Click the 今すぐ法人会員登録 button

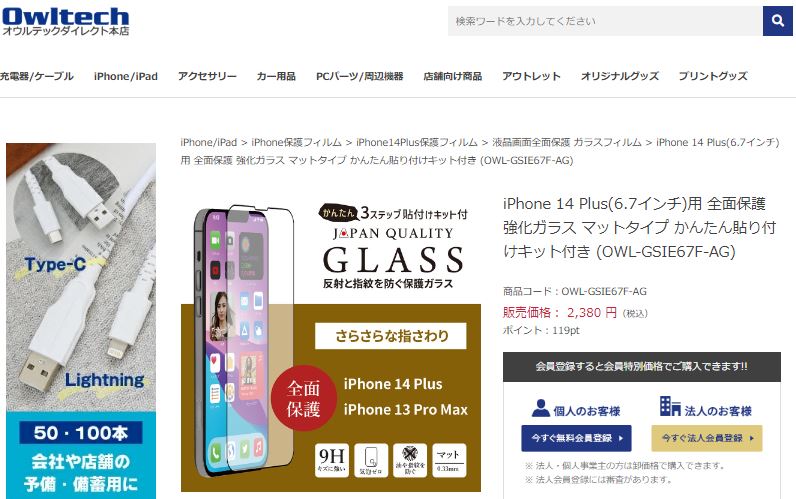point(707,438)
